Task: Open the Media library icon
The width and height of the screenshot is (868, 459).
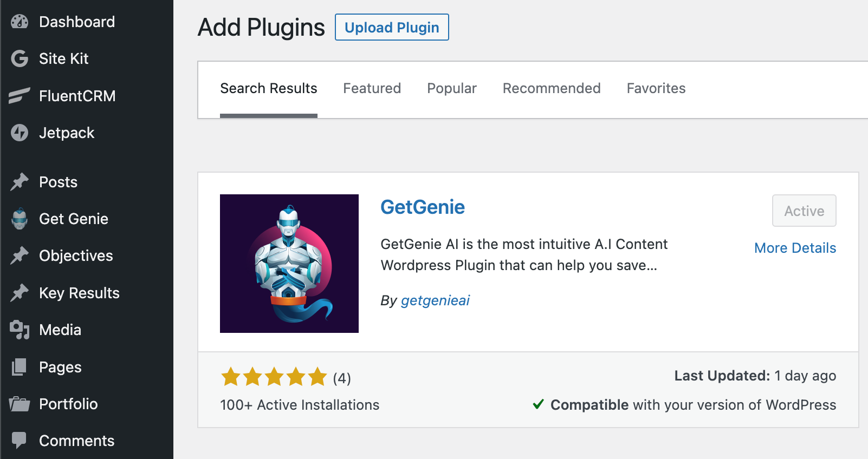Action: [x=20, y=330]
